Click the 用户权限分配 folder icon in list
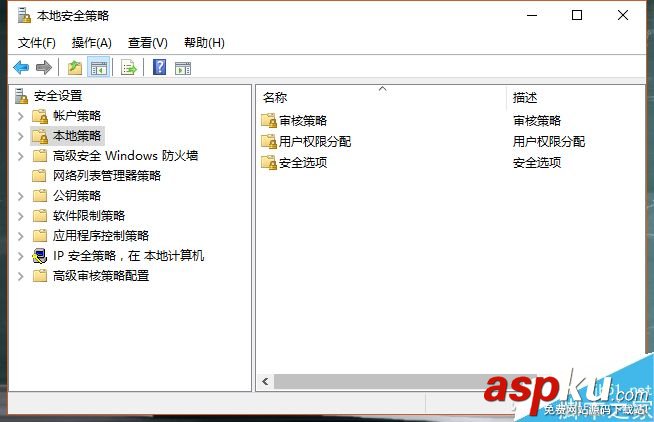The height and width of the screenshot is (422, 654). tap(269, 141)
